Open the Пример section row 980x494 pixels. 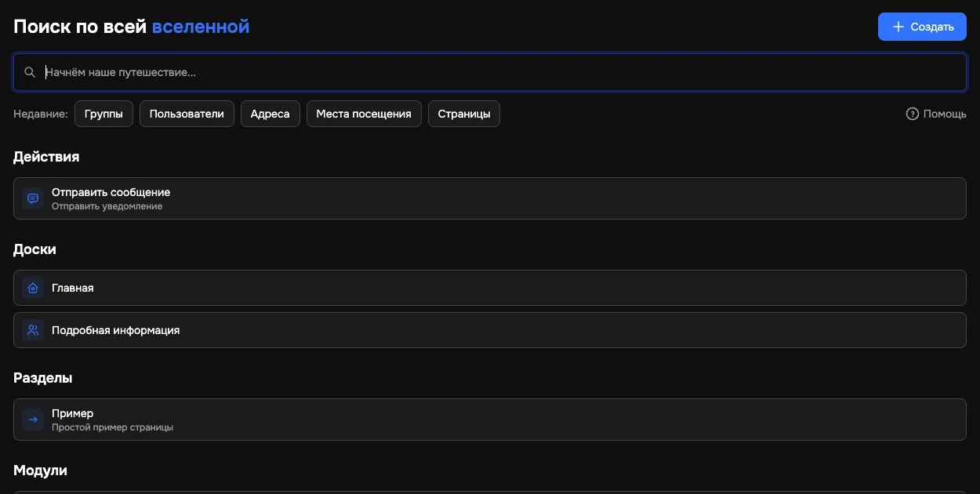pyautogui.click(x=490, y=420)
